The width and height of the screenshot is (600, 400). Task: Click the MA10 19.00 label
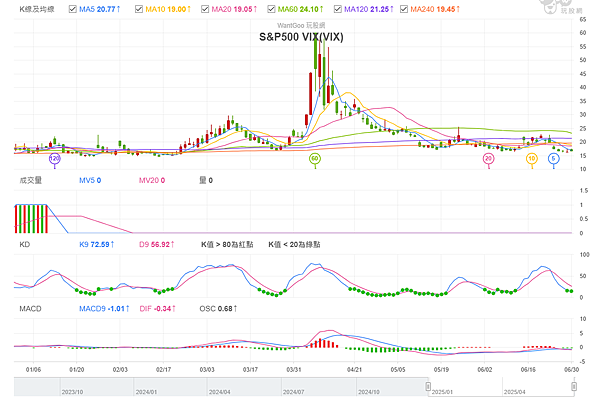click(x=168, y=9)
